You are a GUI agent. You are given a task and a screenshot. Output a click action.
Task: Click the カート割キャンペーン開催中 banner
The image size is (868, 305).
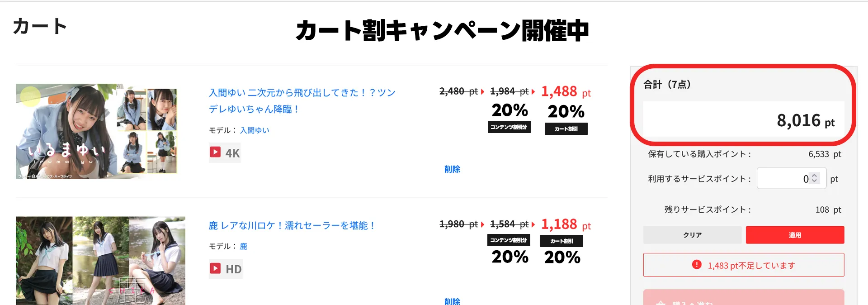coord(442,31)
